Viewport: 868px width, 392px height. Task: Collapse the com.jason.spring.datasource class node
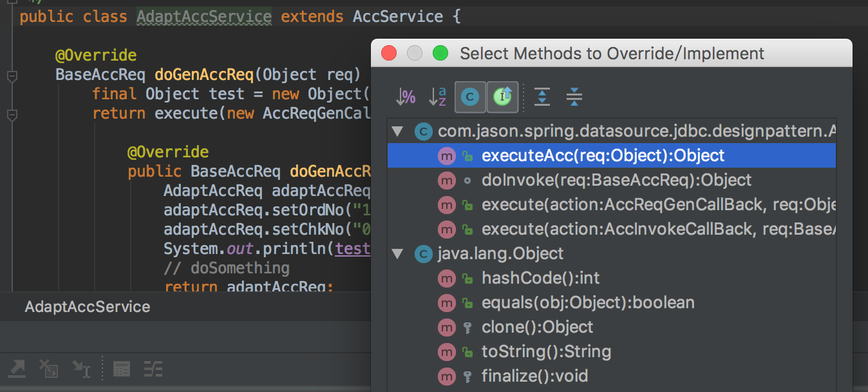[398, 132]
